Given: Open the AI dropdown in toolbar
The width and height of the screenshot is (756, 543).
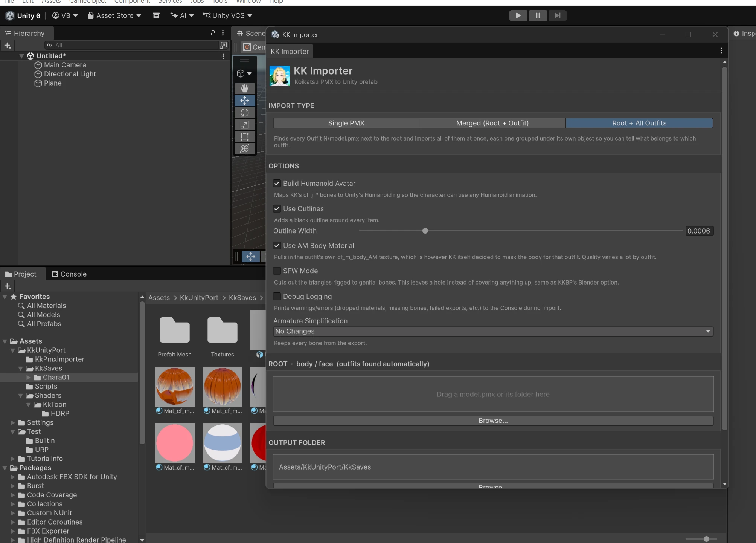Looking at the screenshot, I should click(182, 15).
